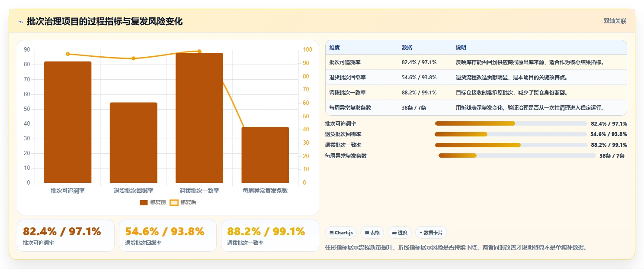Click the 54.6% / 93.8% value in the table
This screenshot has width=644, height=269.
tap(419, 78)
